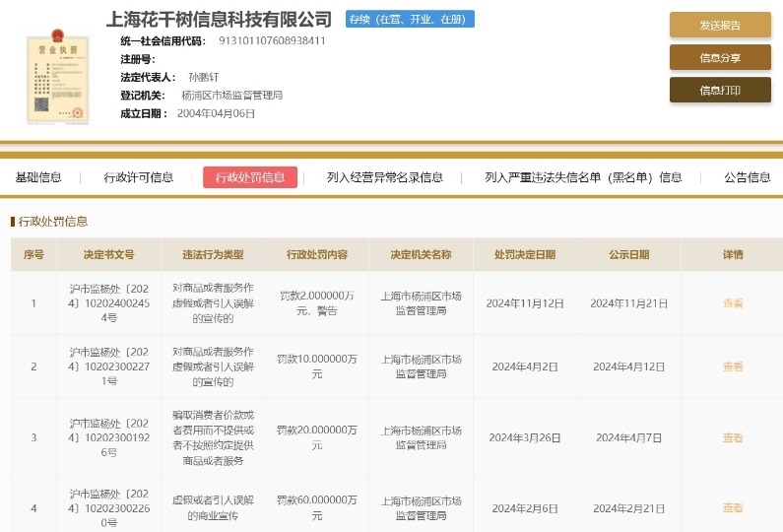Click row 2 violation type cell
The image size is (783, 532).
point(213,366)
